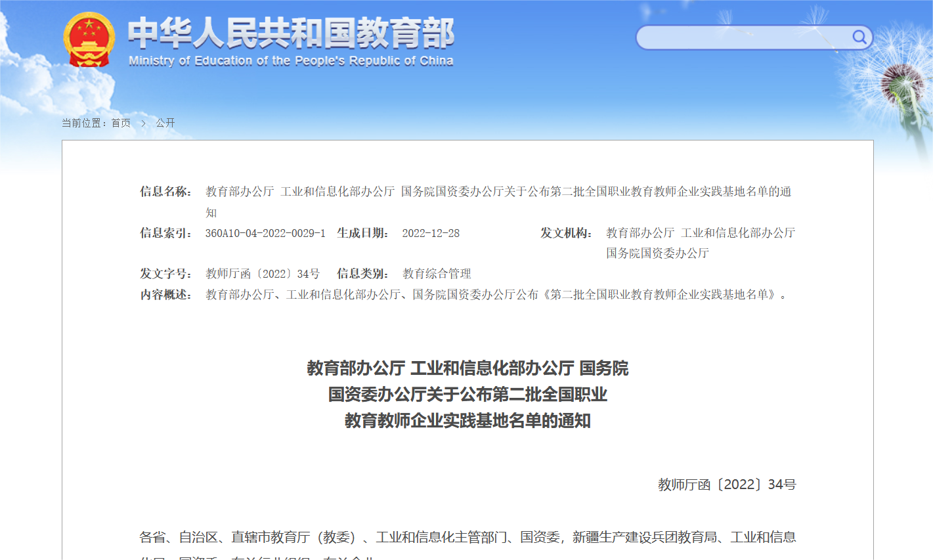Screen dimensions: 933x560
Task: Click the 教育综合管理 category value
Action: click(437, 274)
